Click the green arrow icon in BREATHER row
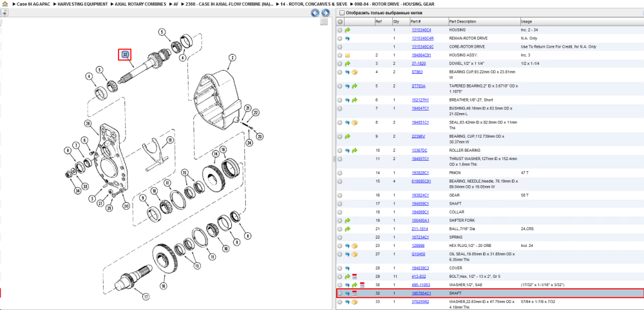The width and height of the screenshot is (644, 310). click(355, 100)
